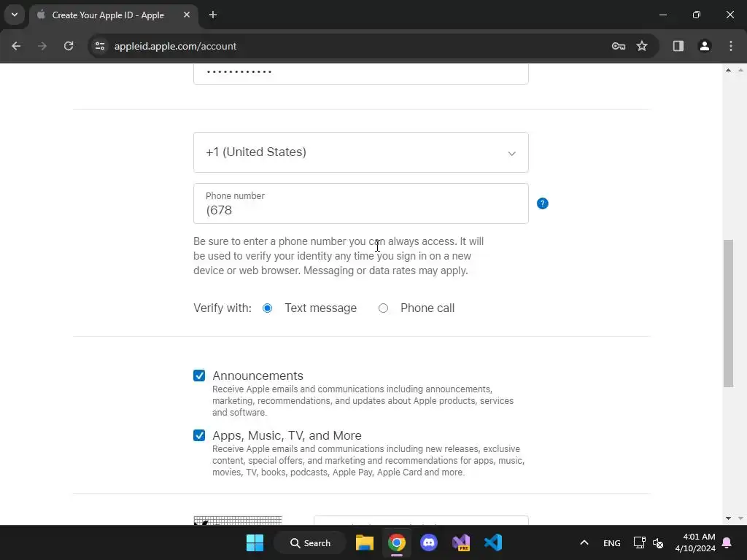Click the scrollbar down arrow
This screenshot has width=747, height=560.
tap(728, 518)
